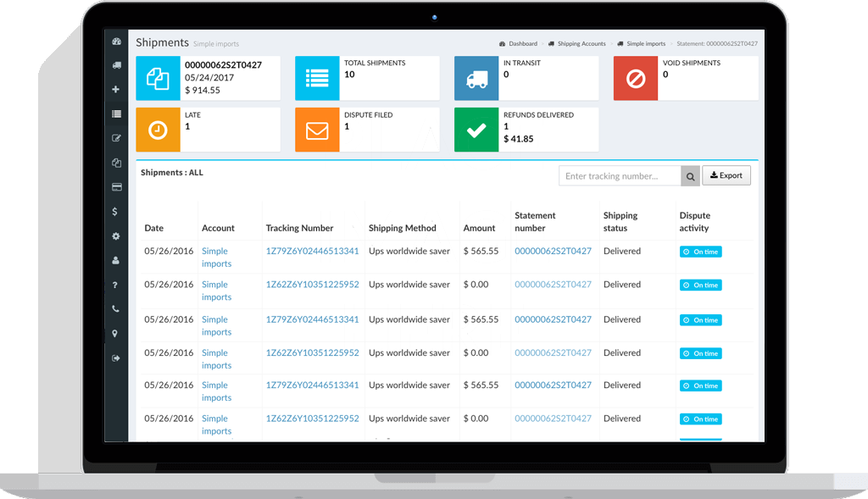Click the credit card icon in sidebar
This screenshot has width=868, height=499.
click(115, 187)
